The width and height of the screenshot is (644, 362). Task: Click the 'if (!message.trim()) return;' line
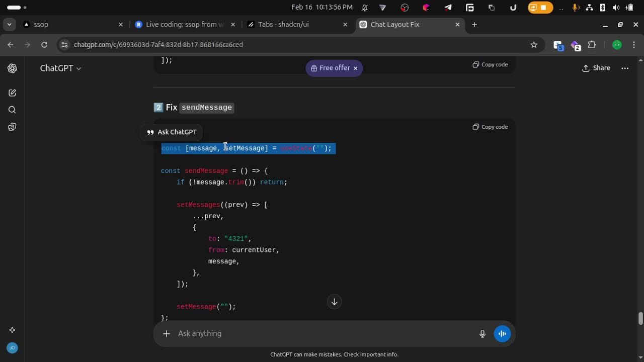(x=232, y=182)
